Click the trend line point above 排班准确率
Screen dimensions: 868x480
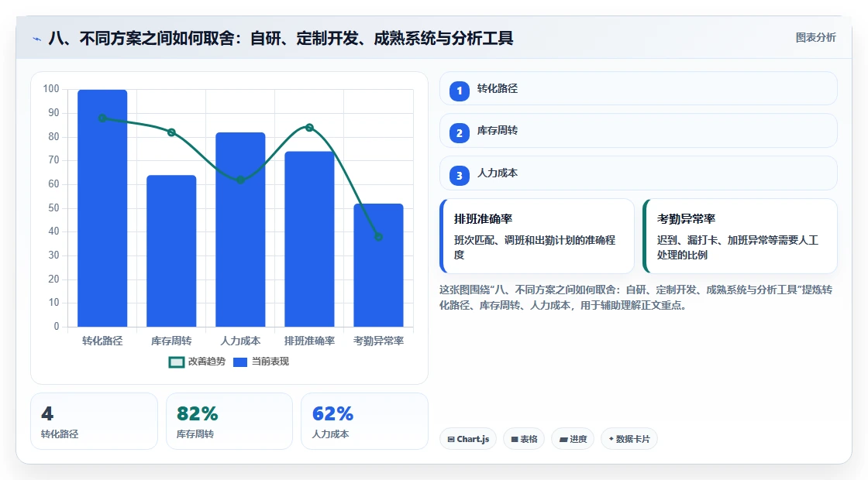click(309, 128)
